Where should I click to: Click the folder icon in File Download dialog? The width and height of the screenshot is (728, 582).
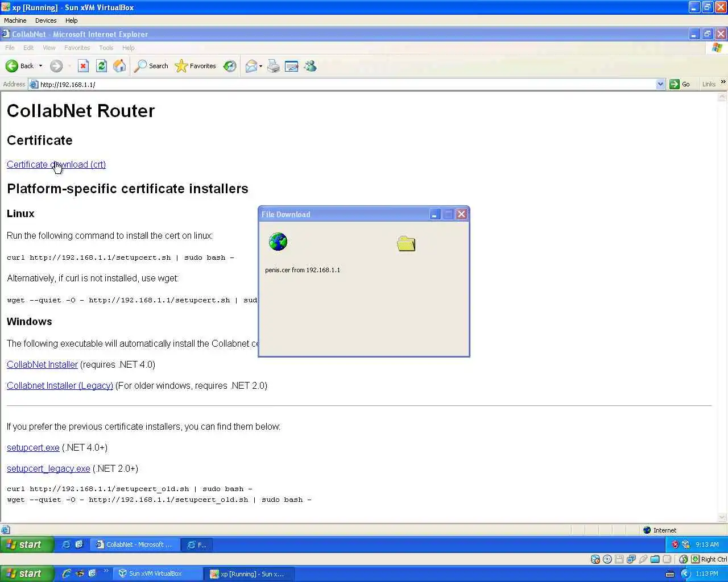406,244
